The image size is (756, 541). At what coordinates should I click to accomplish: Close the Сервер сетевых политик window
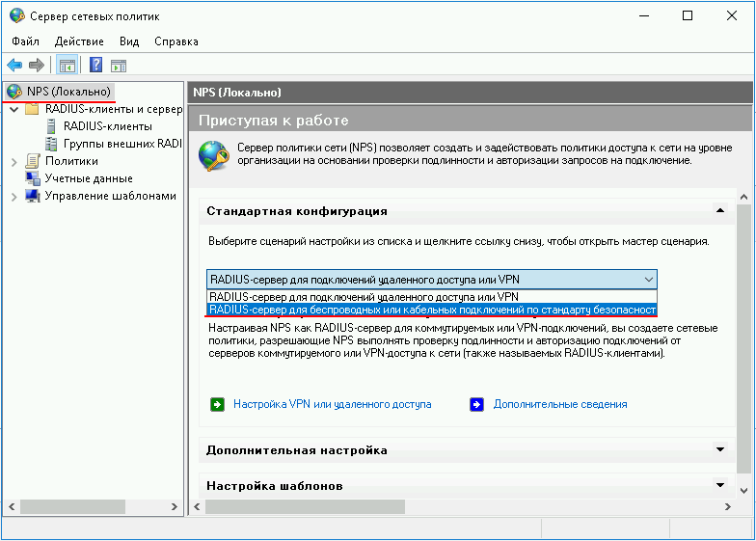tap(731, 15)
